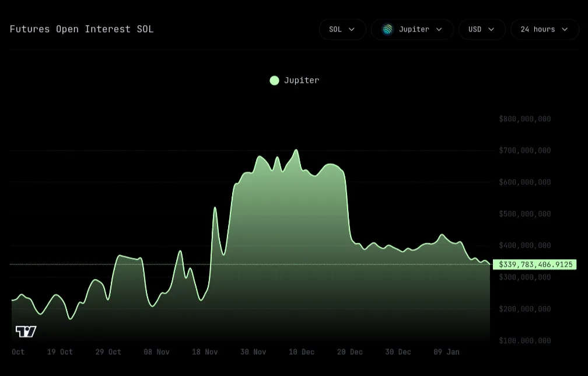Click the $339,783,406.9125 current value label
Screen dimensions: 588x376
coord(535,264)
